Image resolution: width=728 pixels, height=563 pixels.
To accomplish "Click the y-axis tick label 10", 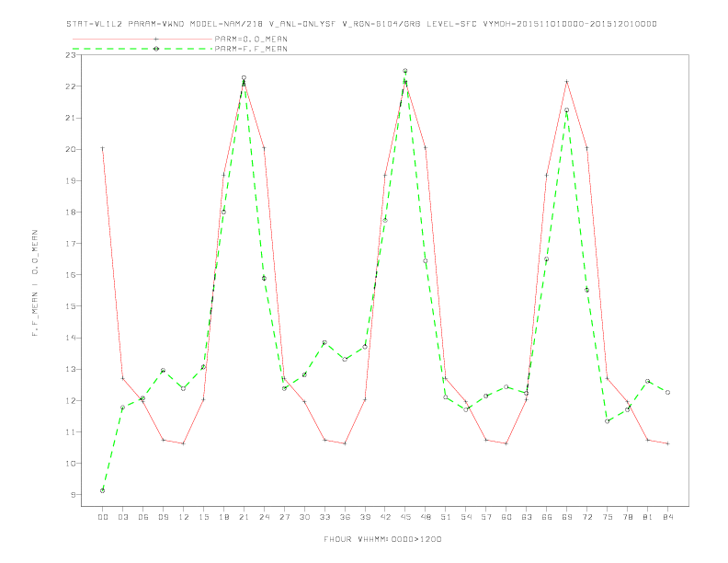I will (x=71, y=463).
